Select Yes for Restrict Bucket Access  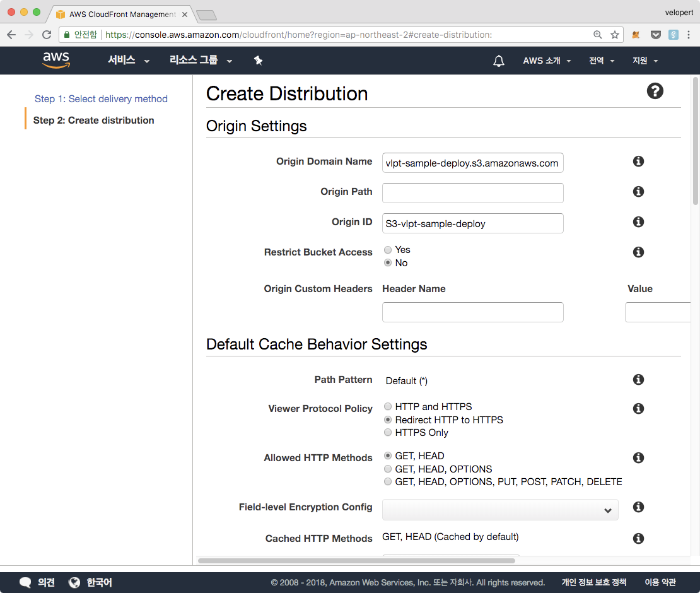click(388, 250)
